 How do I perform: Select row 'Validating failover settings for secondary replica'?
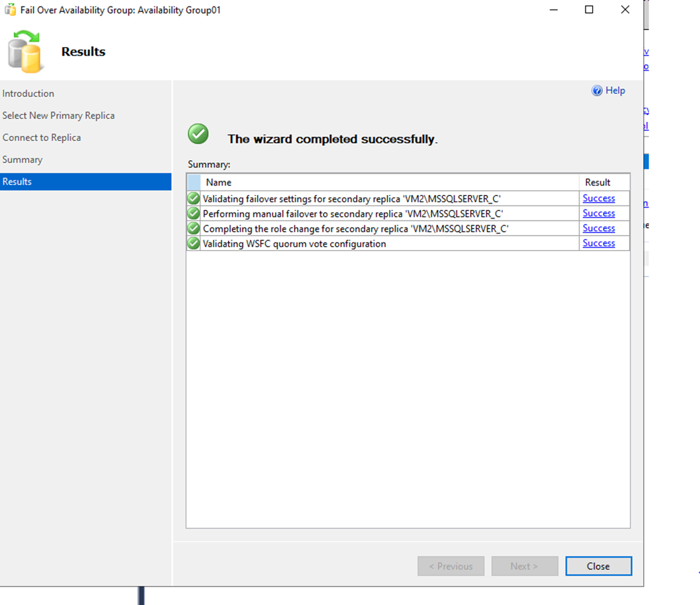pos(408,198)
